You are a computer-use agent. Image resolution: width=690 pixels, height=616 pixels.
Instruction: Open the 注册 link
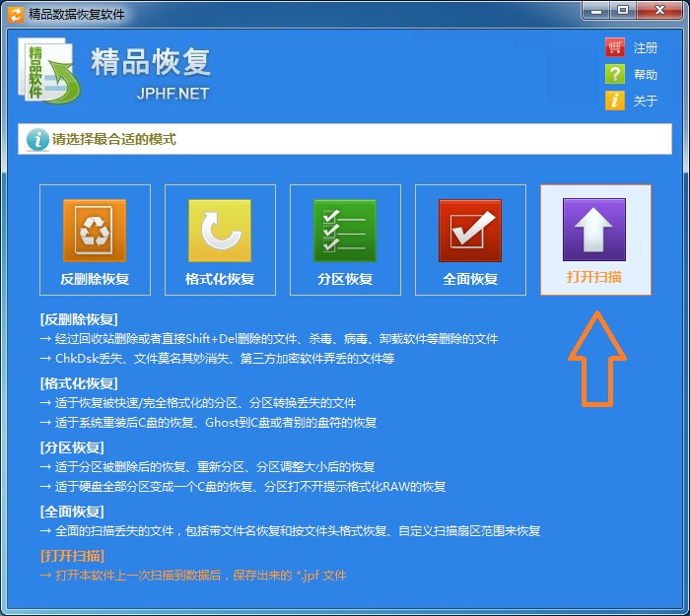point(646,47)
